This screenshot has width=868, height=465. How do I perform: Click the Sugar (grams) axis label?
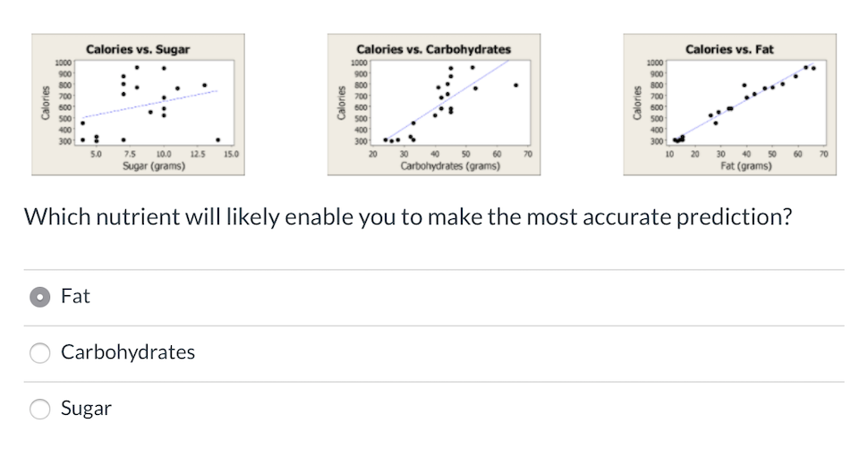(x=154, y=165)
